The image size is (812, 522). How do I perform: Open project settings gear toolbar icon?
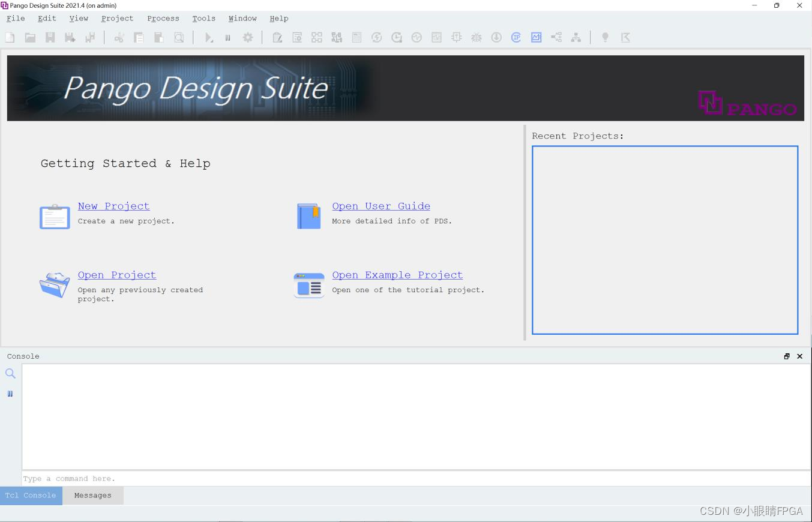[x=248, y=37]
